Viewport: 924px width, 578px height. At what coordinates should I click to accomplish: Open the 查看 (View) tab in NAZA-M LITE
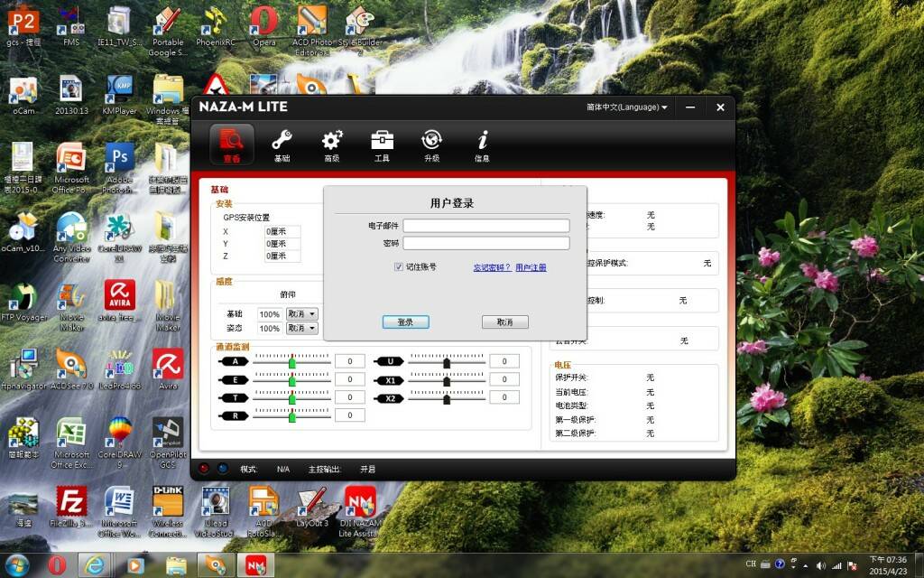(232, 145)
